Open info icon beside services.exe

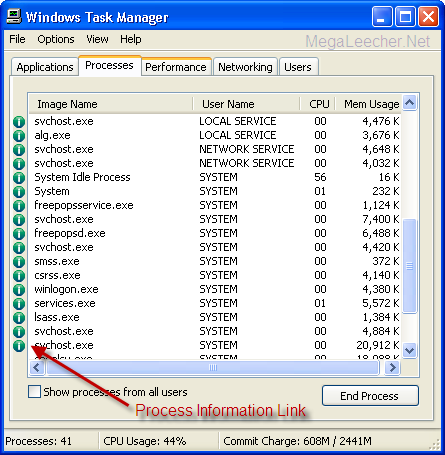coord(19,304)
